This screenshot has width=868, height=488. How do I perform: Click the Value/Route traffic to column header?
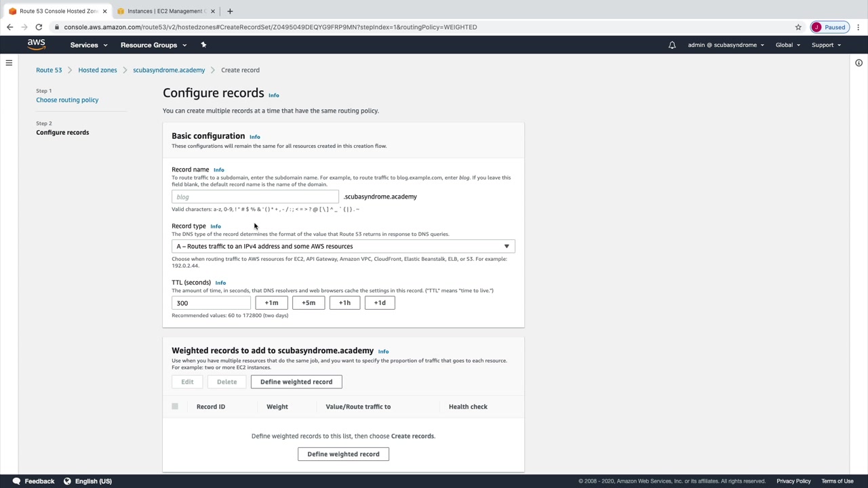(x=358, y=407)
